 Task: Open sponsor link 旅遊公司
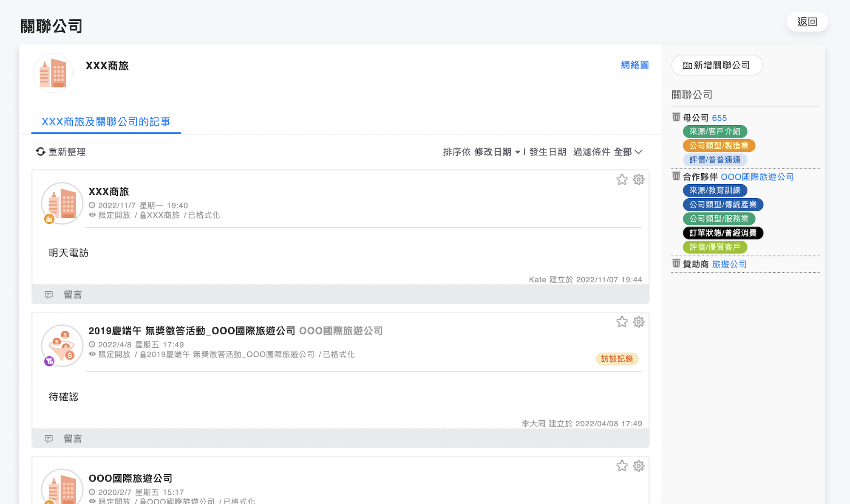click(x=729, y=264)
